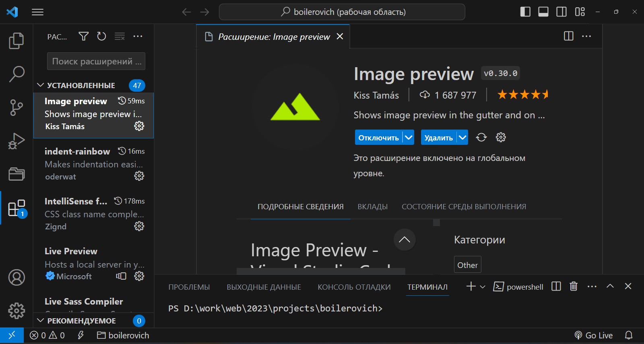Image resolution: width=644 pixels, height=344 pixels.
Task: Open errors and warnings status indicator
Action: pyautogui.click(x=47, y=335)
